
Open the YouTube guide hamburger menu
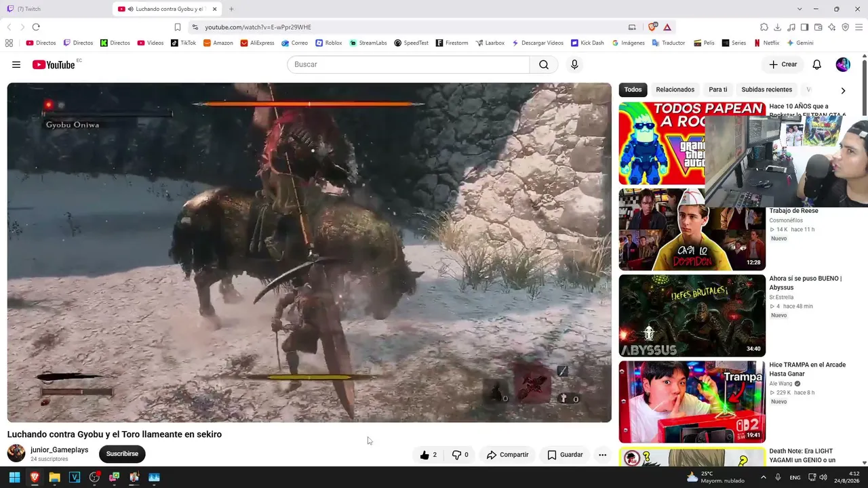[16, 64]
